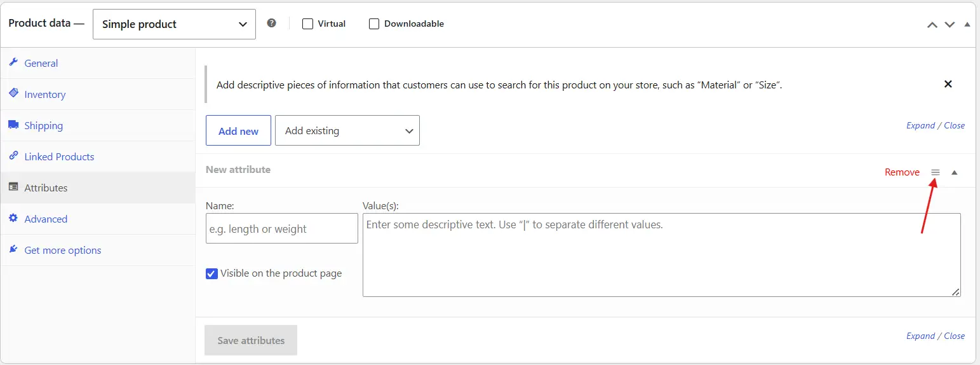The width and height of the screenshot is (980, 365).
Task: Open the Linked Products tab
Action: pyautogui.click(x=98, y=156)
